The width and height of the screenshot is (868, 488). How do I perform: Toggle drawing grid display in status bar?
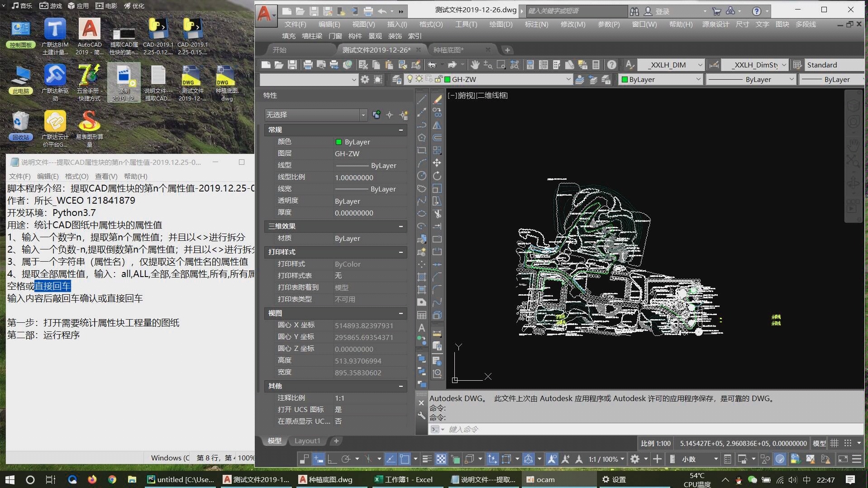click(x=835, y=443)
